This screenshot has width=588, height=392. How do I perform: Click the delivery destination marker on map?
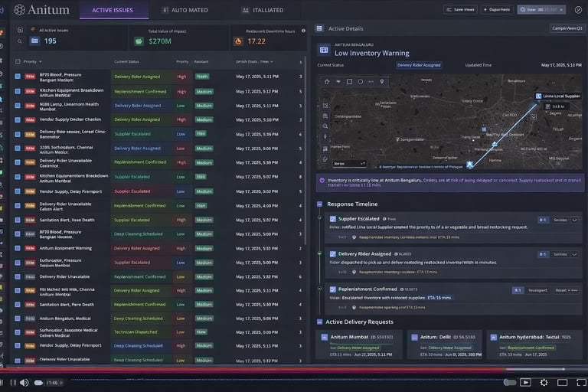click(469, 165)
